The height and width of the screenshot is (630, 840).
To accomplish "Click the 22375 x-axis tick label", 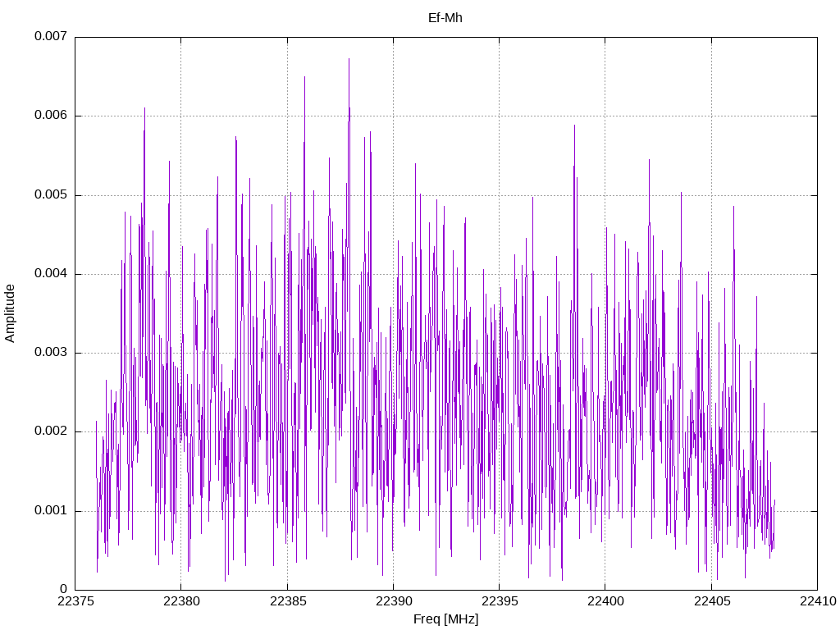I will 75,601.
